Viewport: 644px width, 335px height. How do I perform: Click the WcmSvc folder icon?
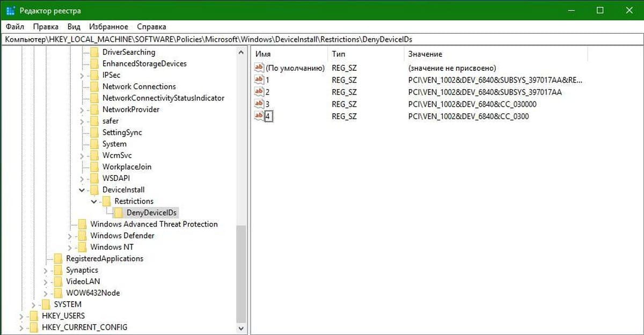(x=94, y=155)
